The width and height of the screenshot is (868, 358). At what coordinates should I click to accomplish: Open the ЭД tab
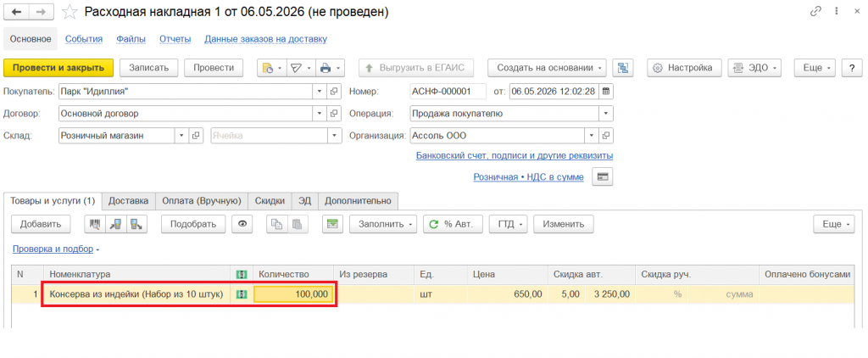[305, 200]
